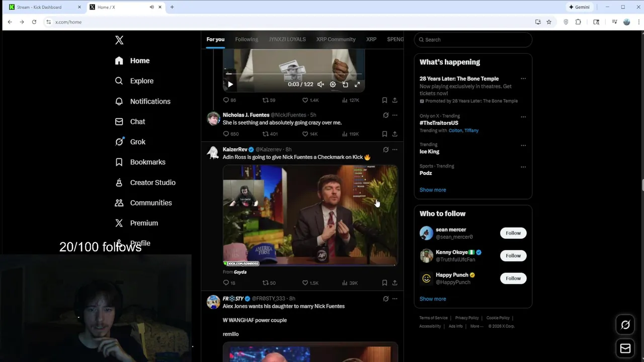Screen dimensions: 644x362
Task: Switch to Stream - Kick Dashboard tab
Action: 45,7
